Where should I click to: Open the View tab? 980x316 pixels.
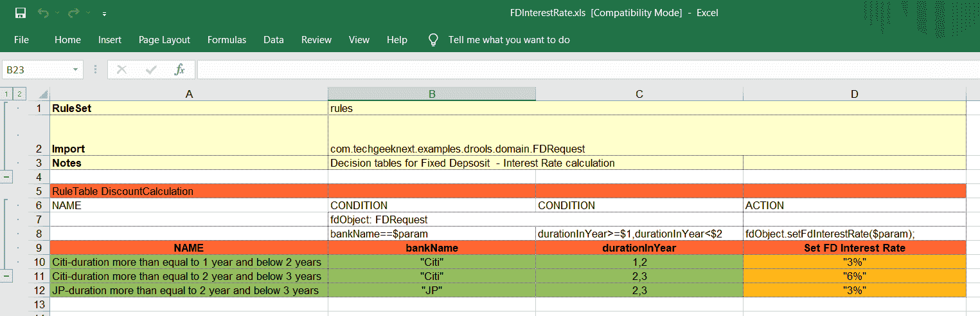click(359, 40)
